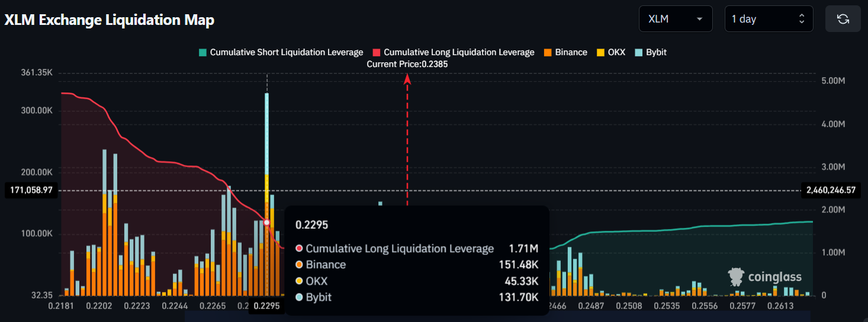
Task: Click the 0.2295 tooltip heading
Action: (311, 225)
